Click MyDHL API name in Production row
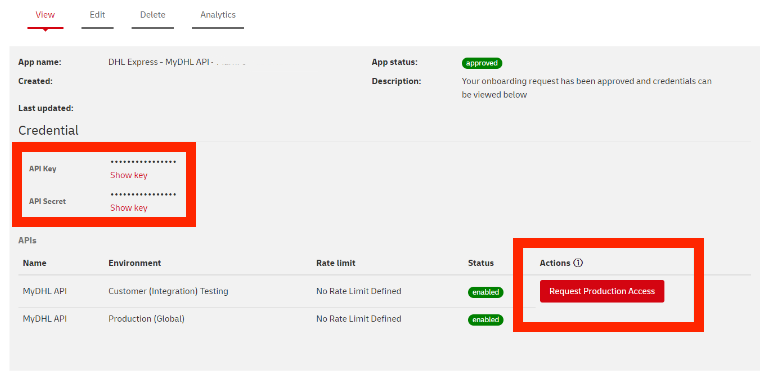 (45, 319)
